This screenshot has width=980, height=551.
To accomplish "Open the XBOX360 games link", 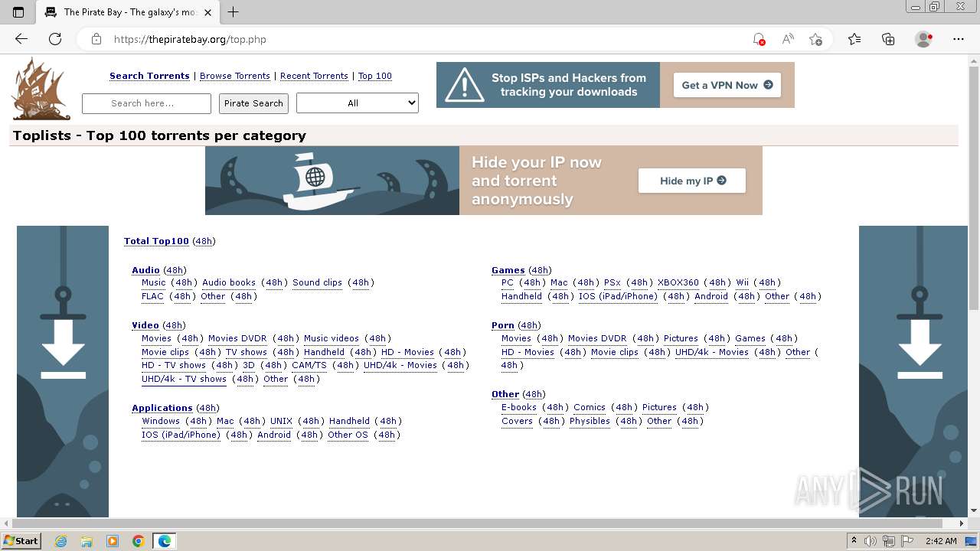I will (x=678, y=282).
